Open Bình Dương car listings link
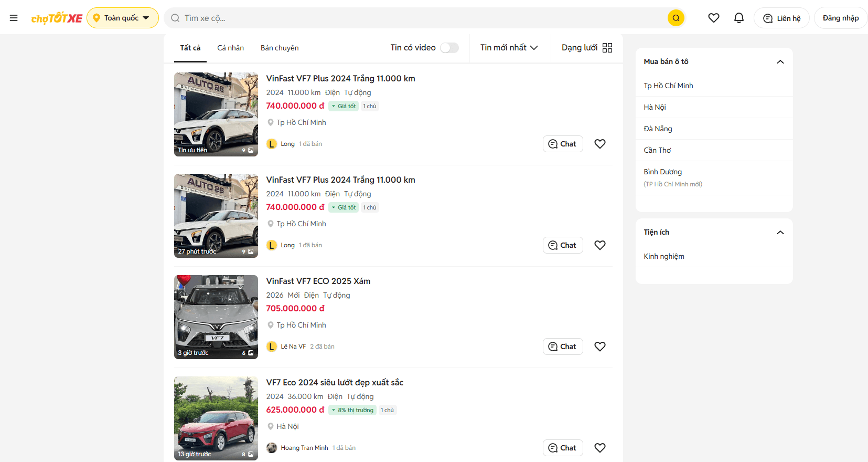868x462 pixels. pyautogui.click(x=663, y=172)
